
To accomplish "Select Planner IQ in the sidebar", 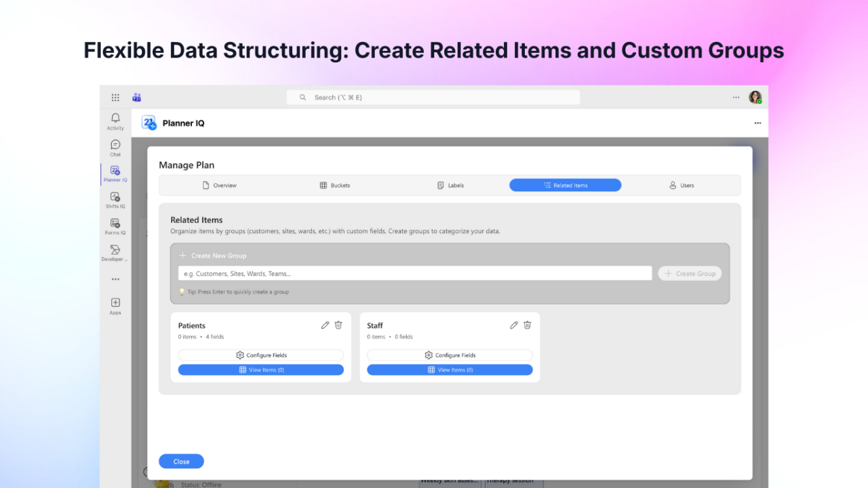I will [x=115, y=174].
